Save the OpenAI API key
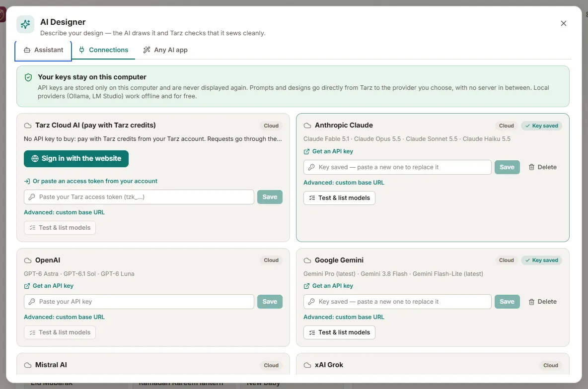This screenshot has height=389, width=588. pyautogui.click(x=270, y=302)
